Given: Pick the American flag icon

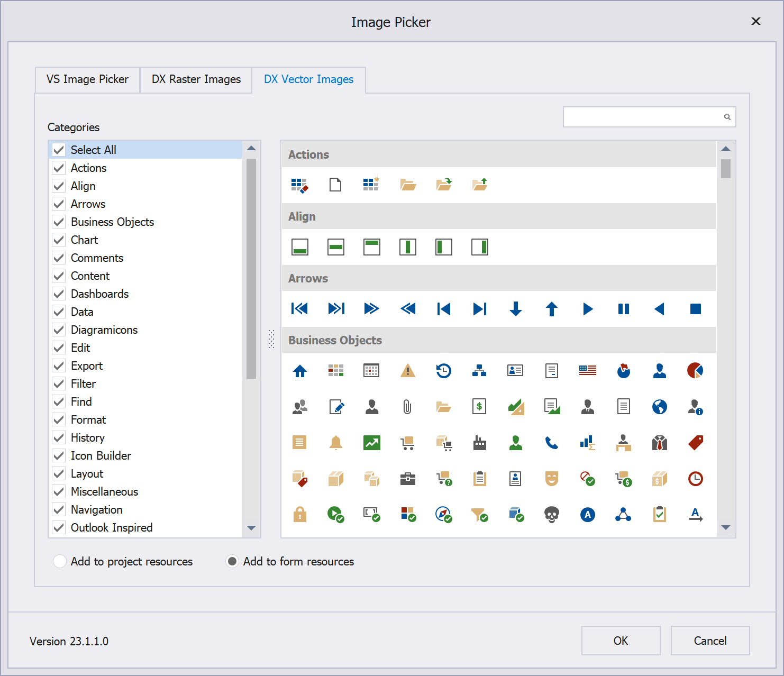Looking at the screenshot, I should 588,371.
